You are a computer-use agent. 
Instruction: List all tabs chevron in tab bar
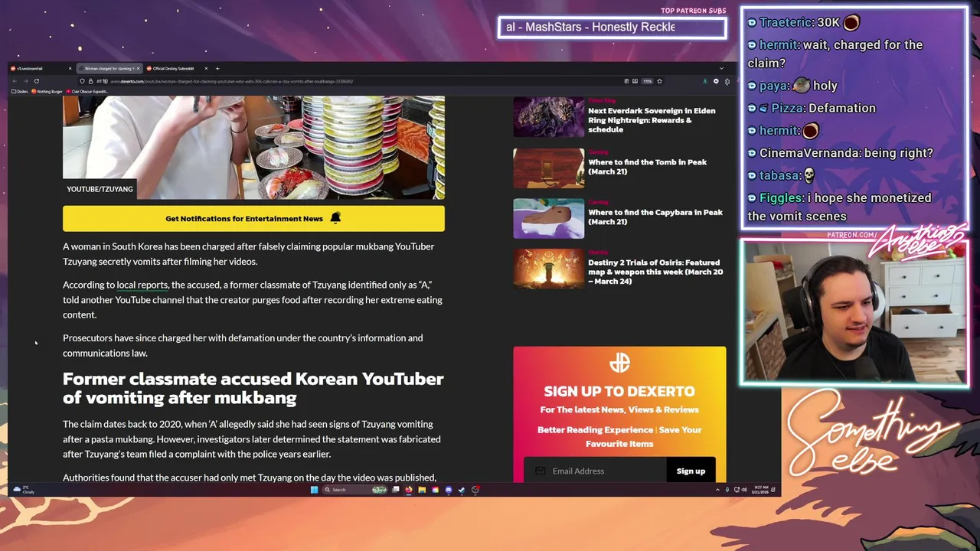[x=721, y=68]
